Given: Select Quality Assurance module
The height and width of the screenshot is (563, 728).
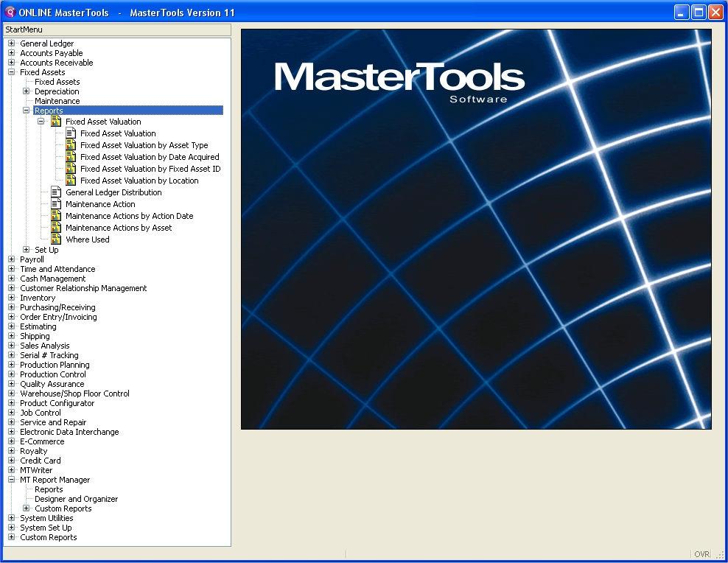Looking at the screenshot, I should click(52, 384).
